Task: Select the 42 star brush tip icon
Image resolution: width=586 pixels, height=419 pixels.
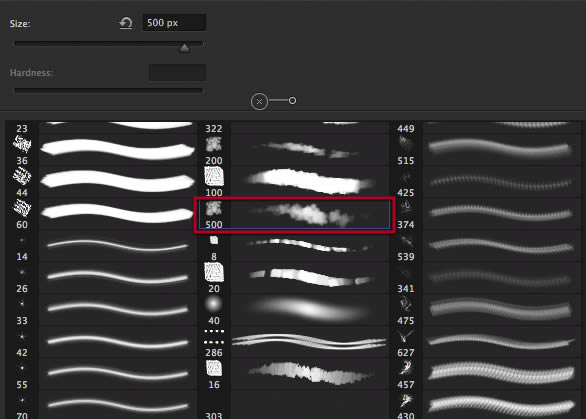Action: pos(22,336)
